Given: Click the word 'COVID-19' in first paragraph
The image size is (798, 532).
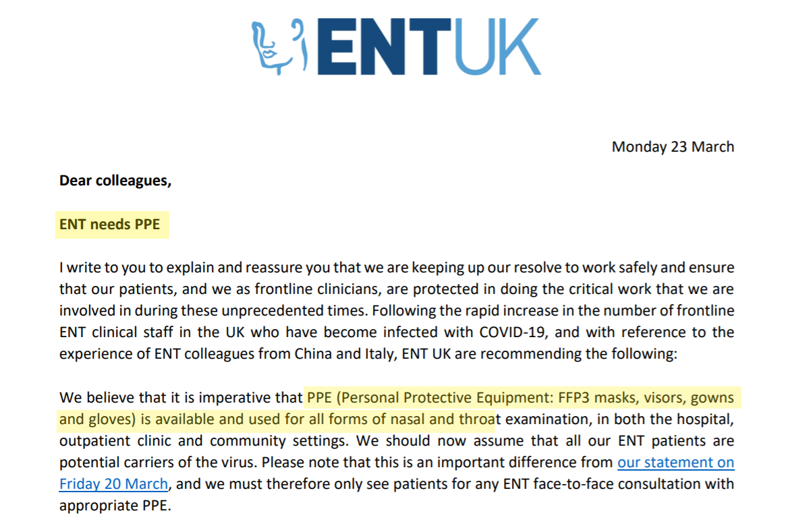Looking at the screenshot, I should [513, 332].
